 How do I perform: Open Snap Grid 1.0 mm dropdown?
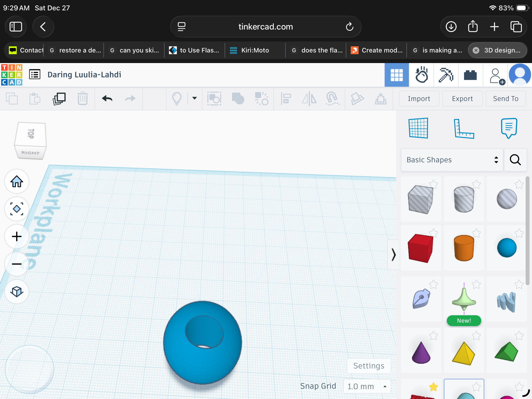[367, 386]
